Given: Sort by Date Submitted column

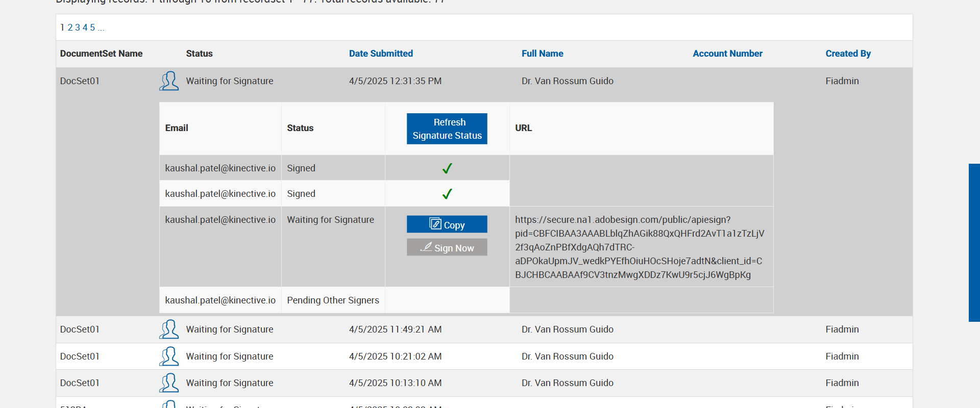Looking at the screenshot, I should 381,54.
